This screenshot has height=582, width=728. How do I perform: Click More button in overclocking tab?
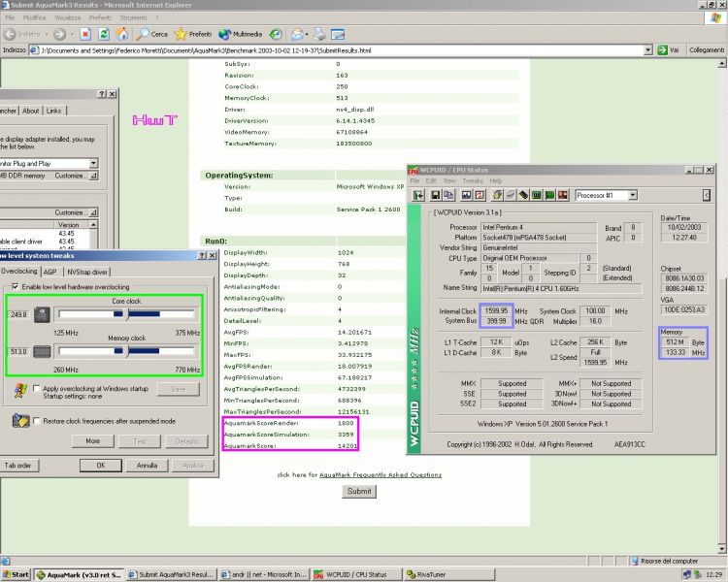pyautogui.click(x=92, y=441)
